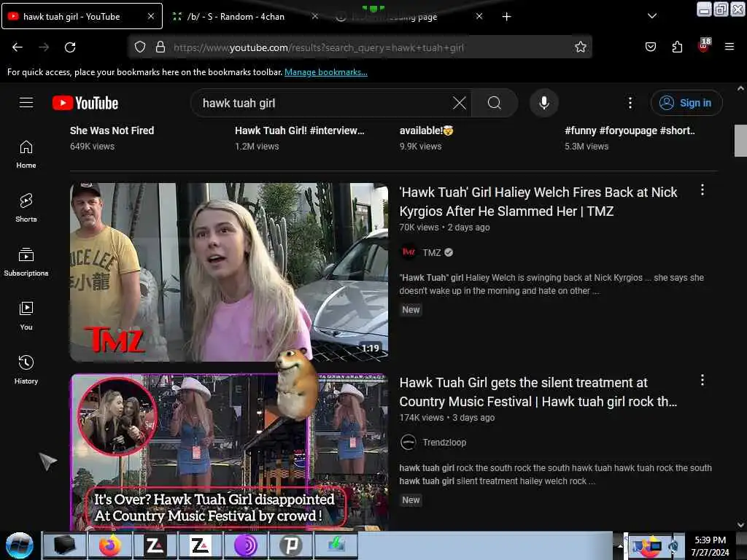Open the Manage bookmarks link
Image resolution: width=747 pixels, height=560 pixels.
pyautogui.click(x=326, y=72)
